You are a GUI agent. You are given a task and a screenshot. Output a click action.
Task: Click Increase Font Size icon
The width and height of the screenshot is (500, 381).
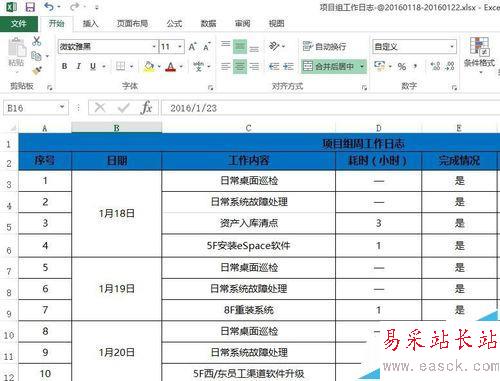(193, 47)
